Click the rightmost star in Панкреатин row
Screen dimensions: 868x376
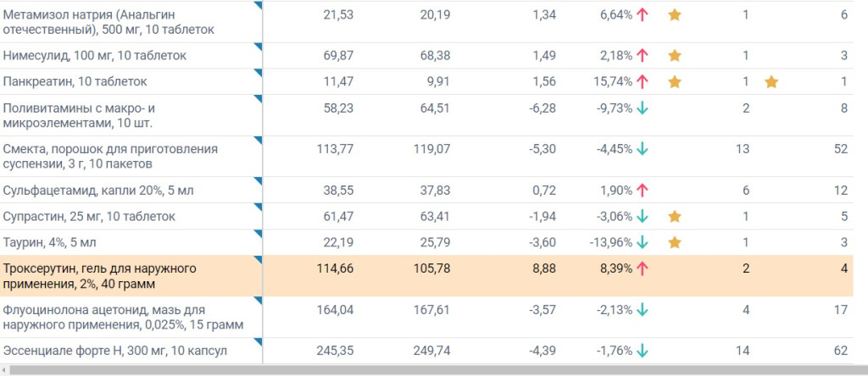click(771, 81)
